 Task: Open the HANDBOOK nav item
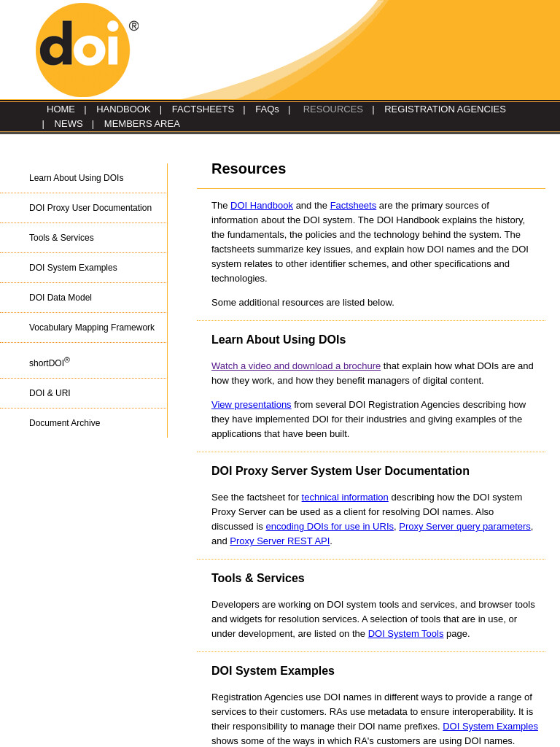[x=123, y=109]
